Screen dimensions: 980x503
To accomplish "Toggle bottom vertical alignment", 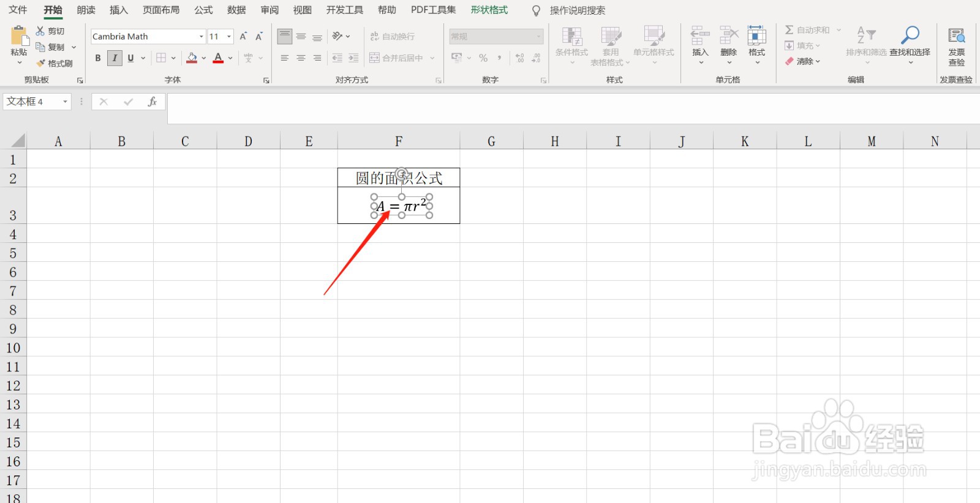I will tap(317, 37).
